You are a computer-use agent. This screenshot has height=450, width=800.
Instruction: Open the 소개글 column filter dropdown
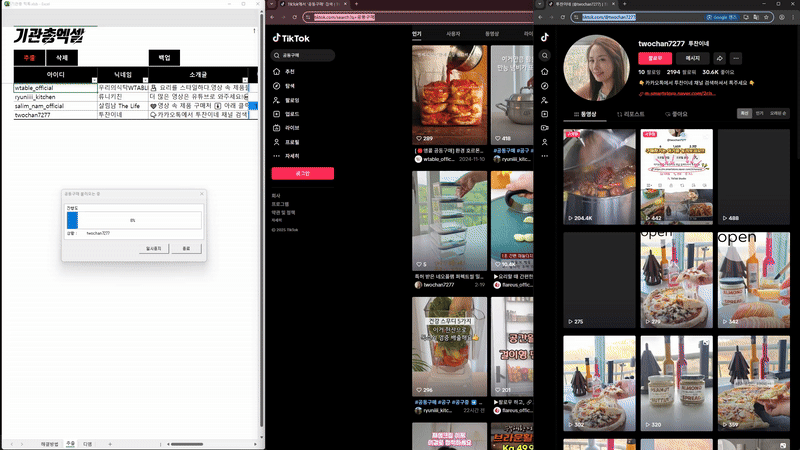(245, 80)
